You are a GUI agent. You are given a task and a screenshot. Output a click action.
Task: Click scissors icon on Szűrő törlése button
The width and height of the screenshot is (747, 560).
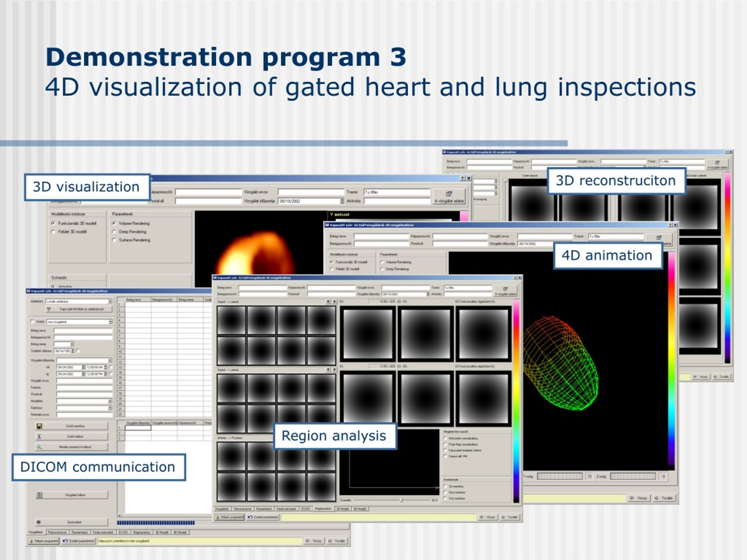coord(39,436)
